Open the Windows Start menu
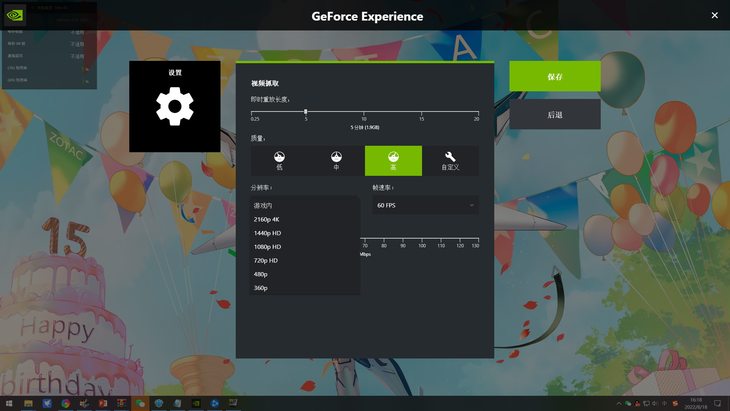The image size is (730, 411). coord(9,403)
